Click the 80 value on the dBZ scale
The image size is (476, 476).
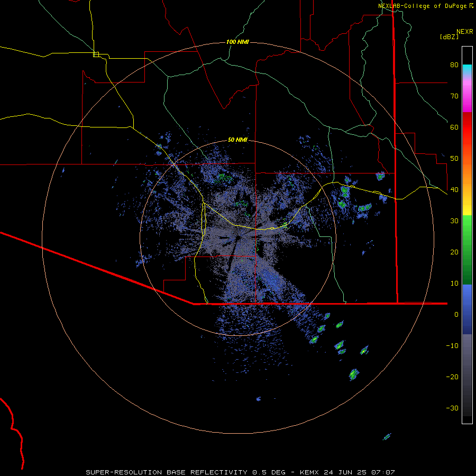pyautogui.click(x=454, y=65)
